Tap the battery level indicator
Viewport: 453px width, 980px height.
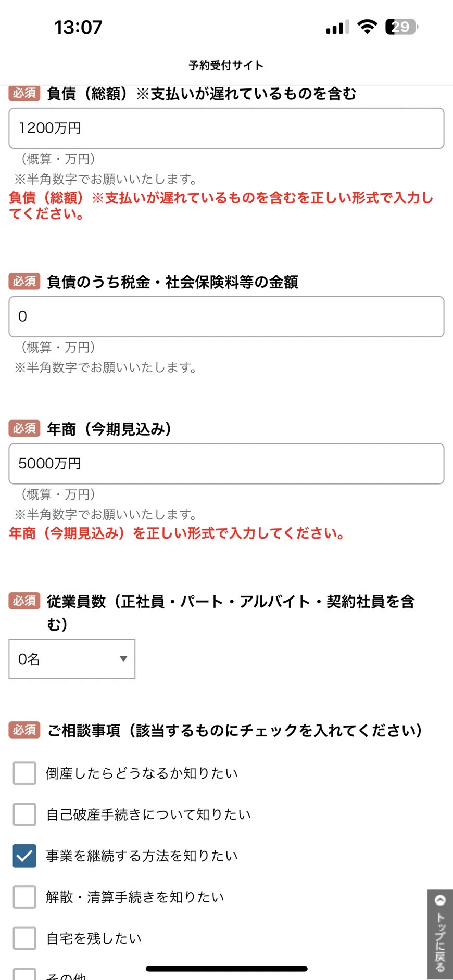coord(401,27)
